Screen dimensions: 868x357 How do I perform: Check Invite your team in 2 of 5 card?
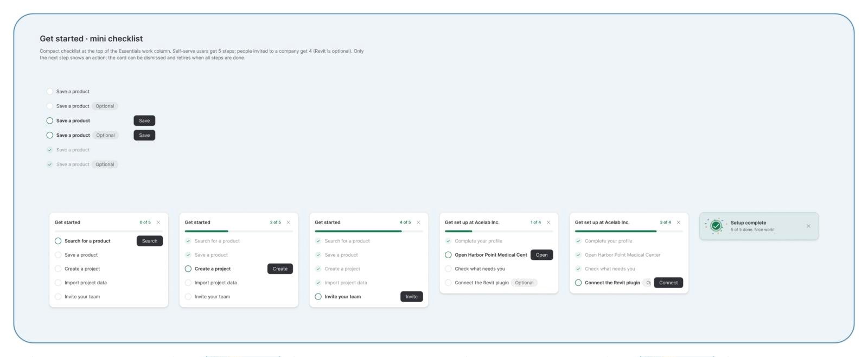(x=188, y=297)
